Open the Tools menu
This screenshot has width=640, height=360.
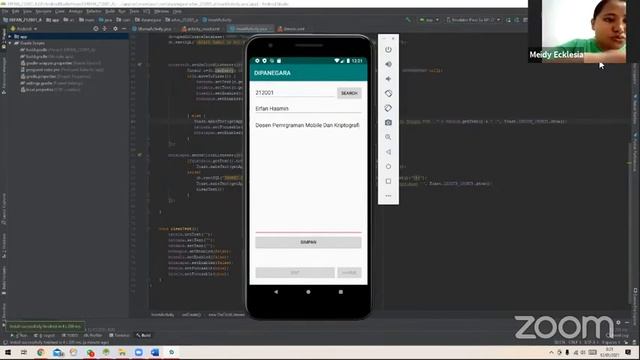point(134,11)
